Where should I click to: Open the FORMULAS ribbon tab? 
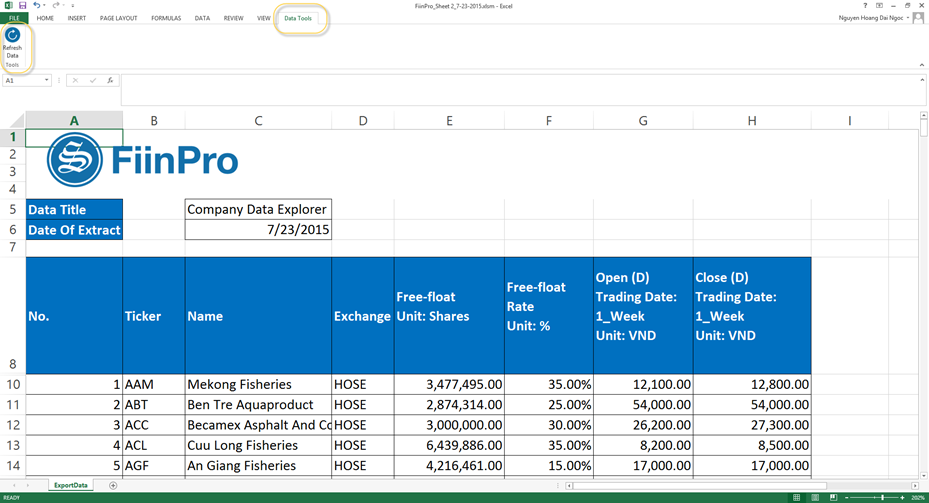click(166, 18)
